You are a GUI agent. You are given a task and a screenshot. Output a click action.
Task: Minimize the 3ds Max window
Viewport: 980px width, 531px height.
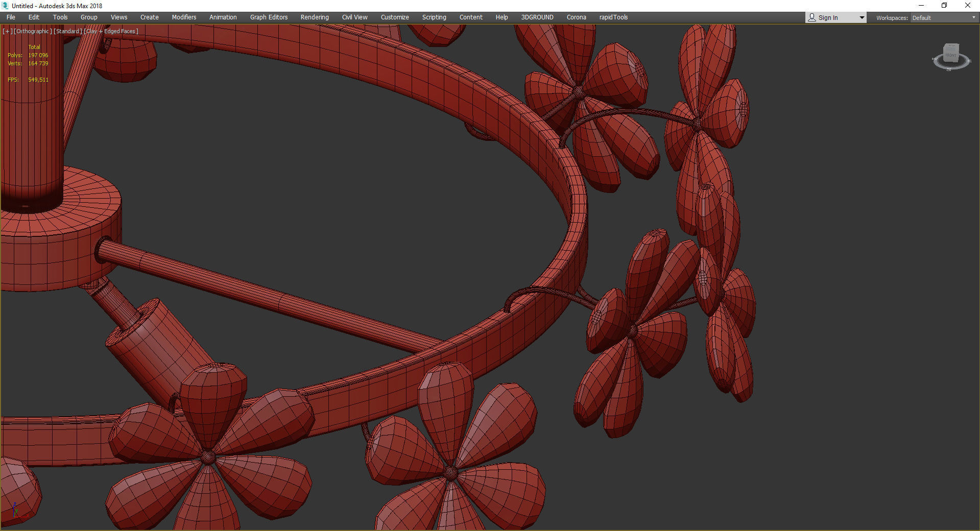921,6
